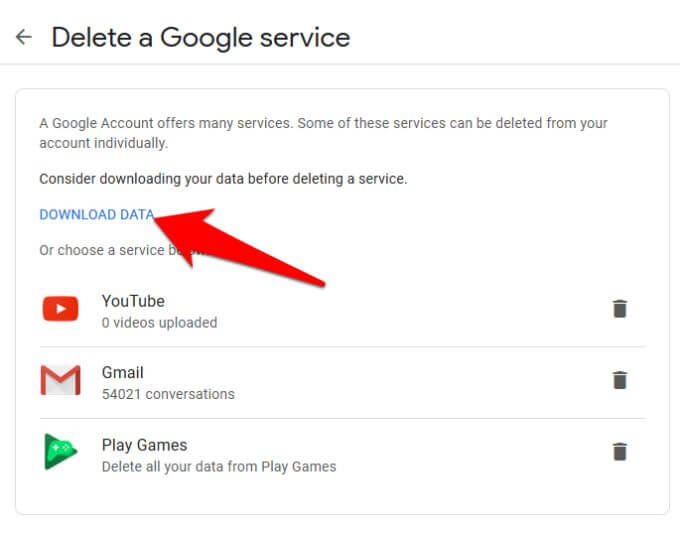Click the Play Games trash icon

pyautogui.click(x=620, y=452)
